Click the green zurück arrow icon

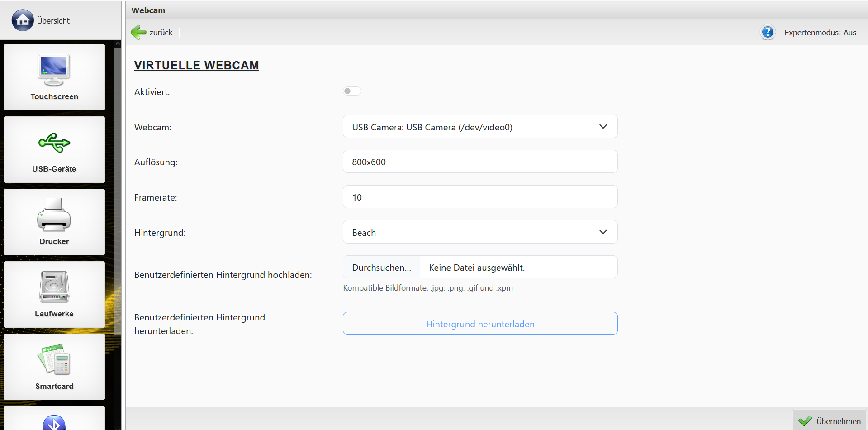tap(138, 32)
